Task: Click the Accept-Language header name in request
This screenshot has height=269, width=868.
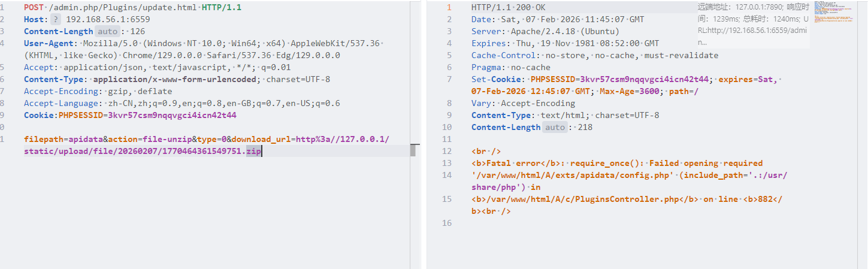Action: pos(61,103)
